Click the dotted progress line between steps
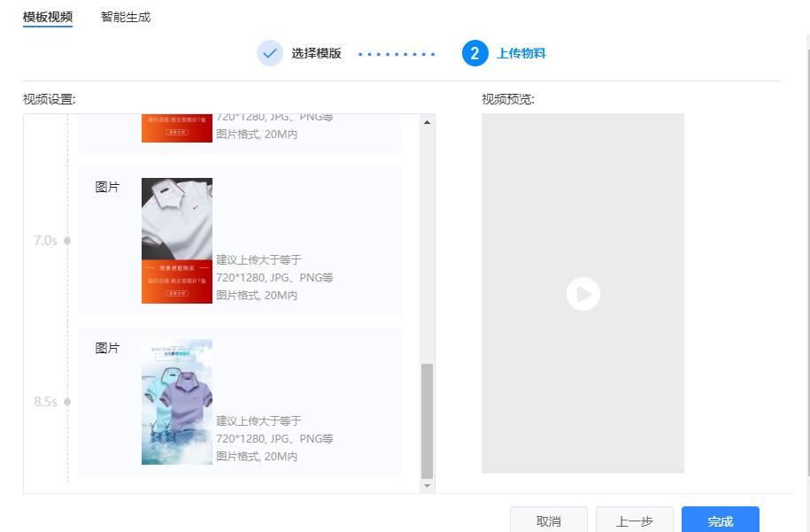The image size is (810, 532). click(397, 53)
